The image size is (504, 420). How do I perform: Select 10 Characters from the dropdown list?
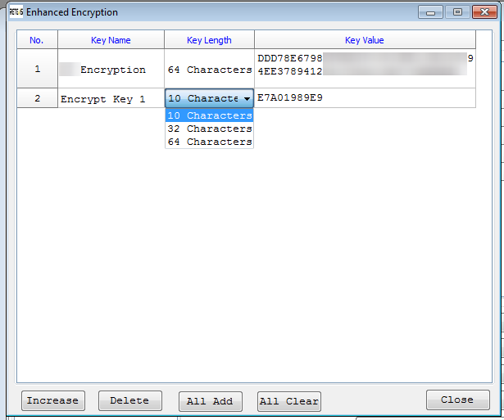[209, 115]
